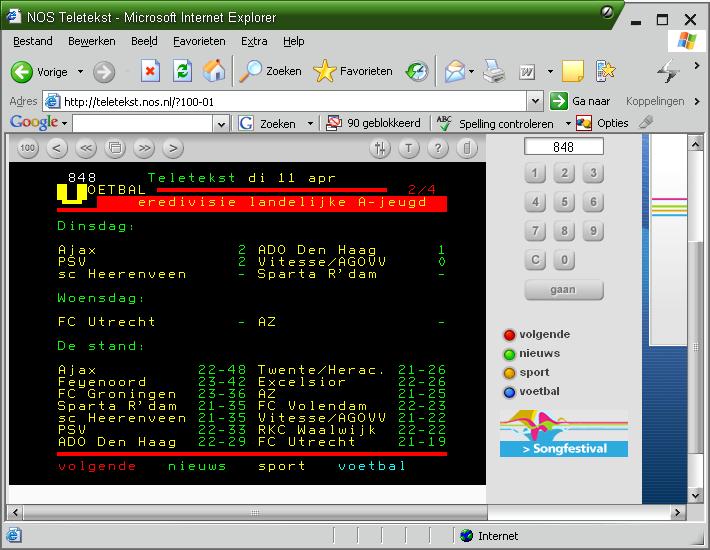Open the Google logo dropdown arrow
Screen dimensions: 710x550
(64, 123)
